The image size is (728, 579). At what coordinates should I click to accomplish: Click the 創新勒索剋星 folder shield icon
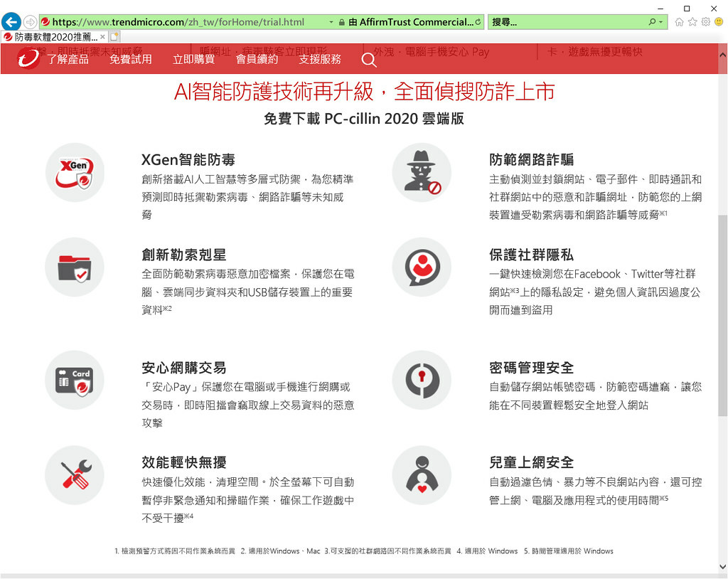(x=75, y=267)
